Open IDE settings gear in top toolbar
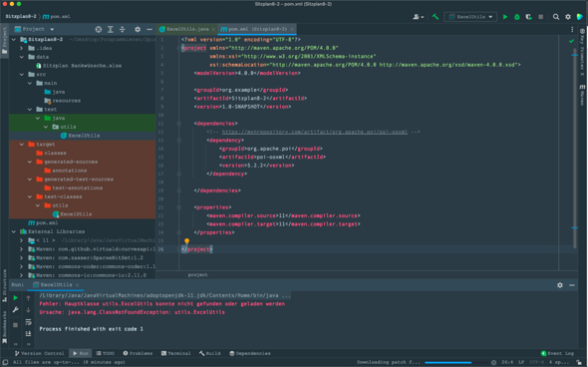The width and height of the screenshot is (588, 367). click(568, 17)
